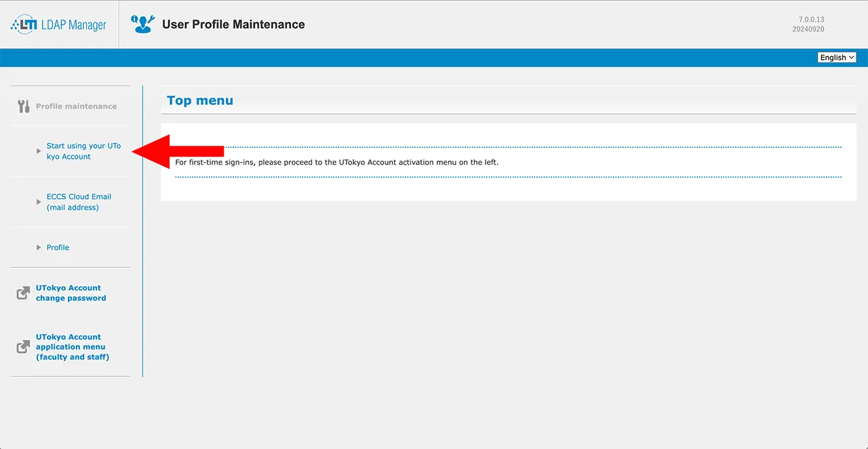The height and width of the screenshot is (449, 868).
Task: Open Start using your UTokyo Account
Action: coord(83,151)
